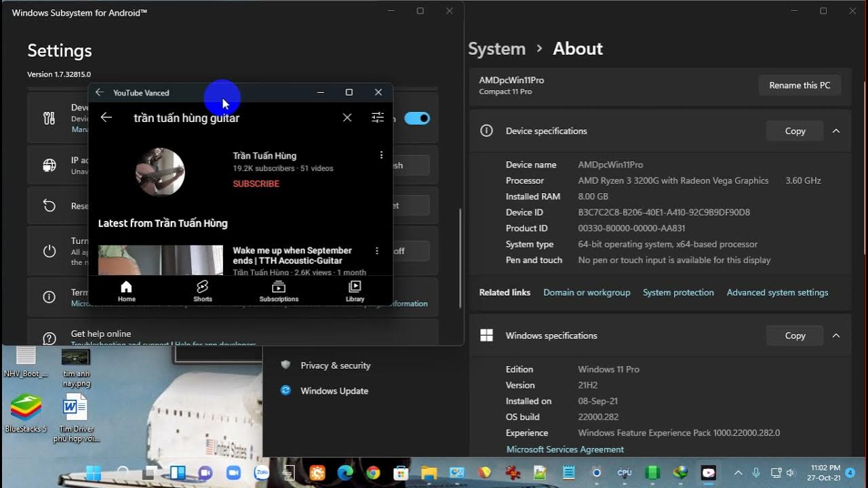Launch Google Chrome from taskbar
The width and height of the screenshot is (868, 488).
373,472
